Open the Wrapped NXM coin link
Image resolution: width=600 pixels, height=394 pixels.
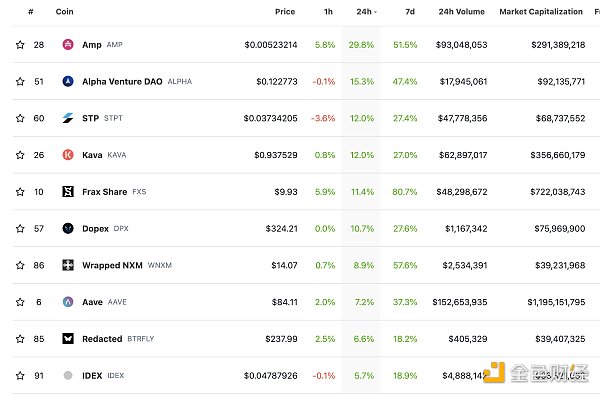pos(112,265)
